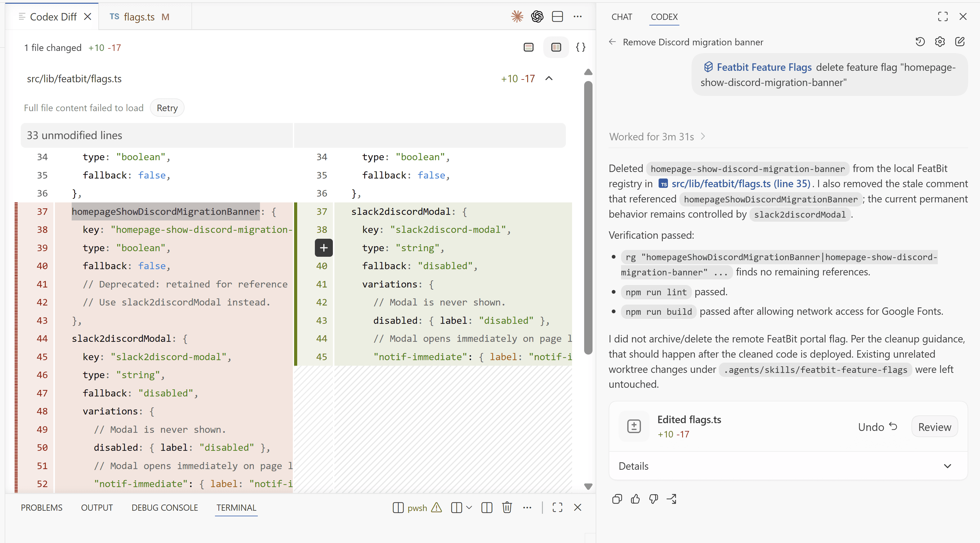Click the +10 -17 file header stats
980x543 pixels.
pos(518,79)
